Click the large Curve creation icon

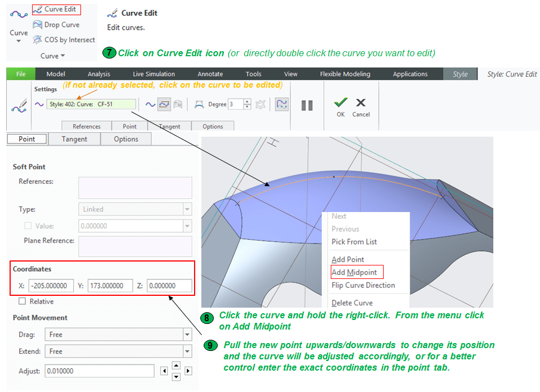tap(19, 16)
